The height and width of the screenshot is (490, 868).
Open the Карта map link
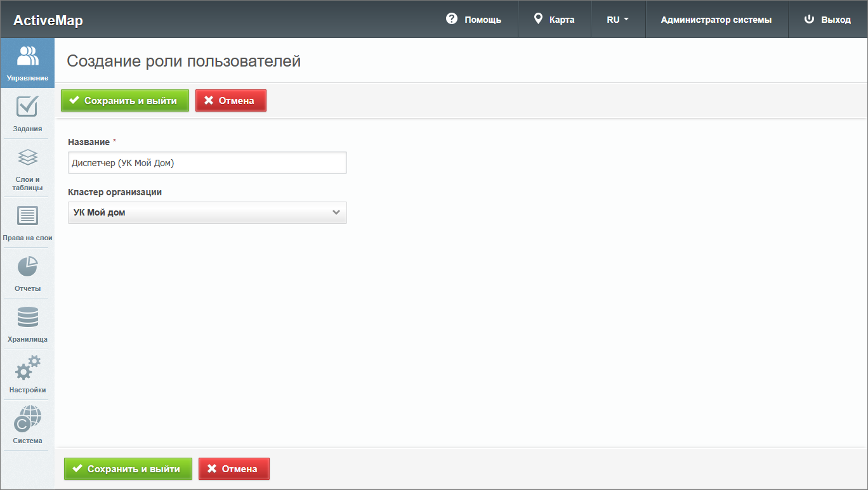(x=554, y=20)
